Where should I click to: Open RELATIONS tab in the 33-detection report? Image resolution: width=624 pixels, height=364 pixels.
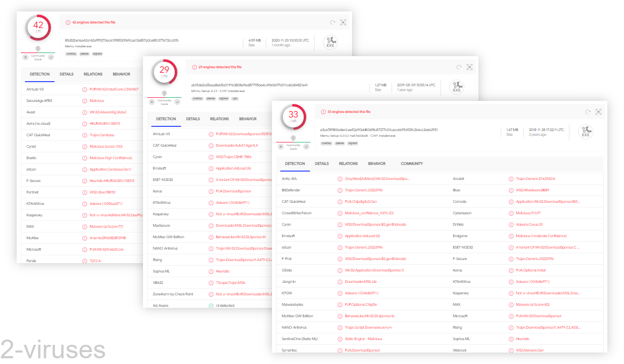(348, 164)
